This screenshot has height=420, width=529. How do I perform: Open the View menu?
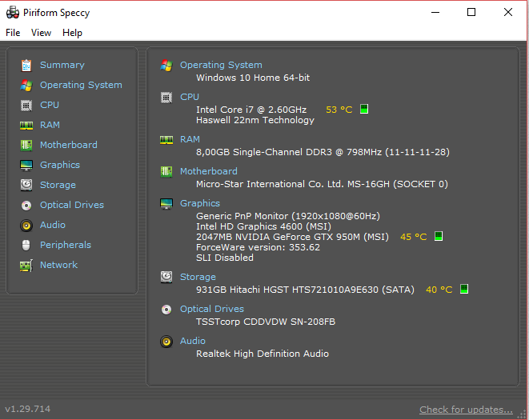41,33
